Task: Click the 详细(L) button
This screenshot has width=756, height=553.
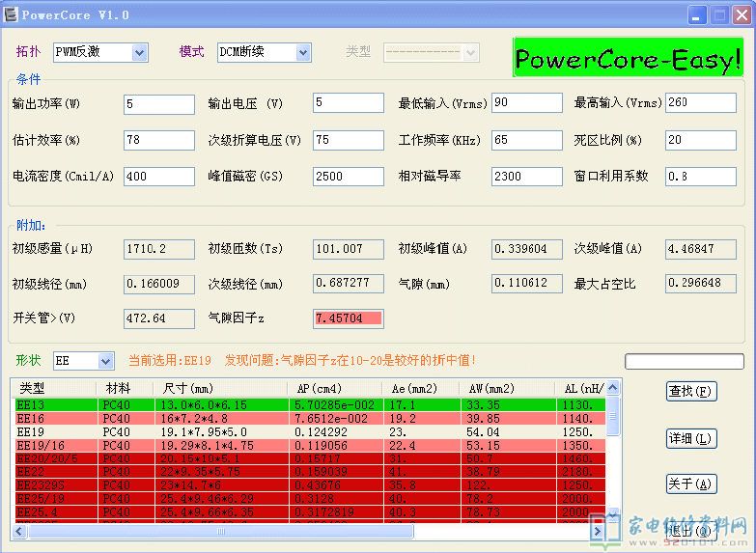Action: pyautogui.click(x=691, y=439)
